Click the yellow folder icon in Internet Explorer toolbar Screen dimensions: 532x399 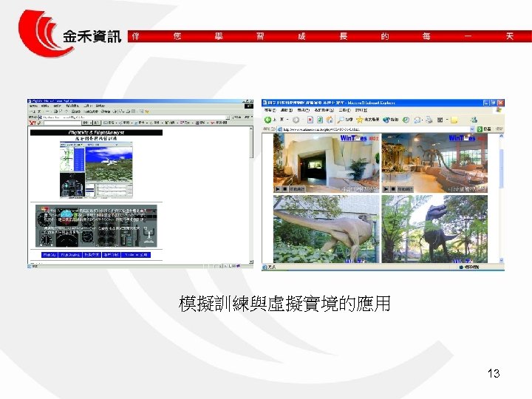(454, 120)
